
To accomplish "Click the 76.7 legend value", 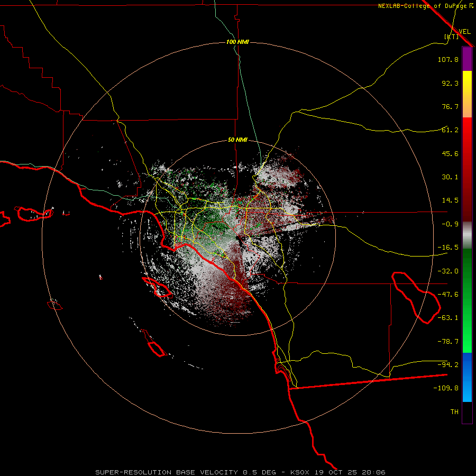I will [x=450, y=106].
